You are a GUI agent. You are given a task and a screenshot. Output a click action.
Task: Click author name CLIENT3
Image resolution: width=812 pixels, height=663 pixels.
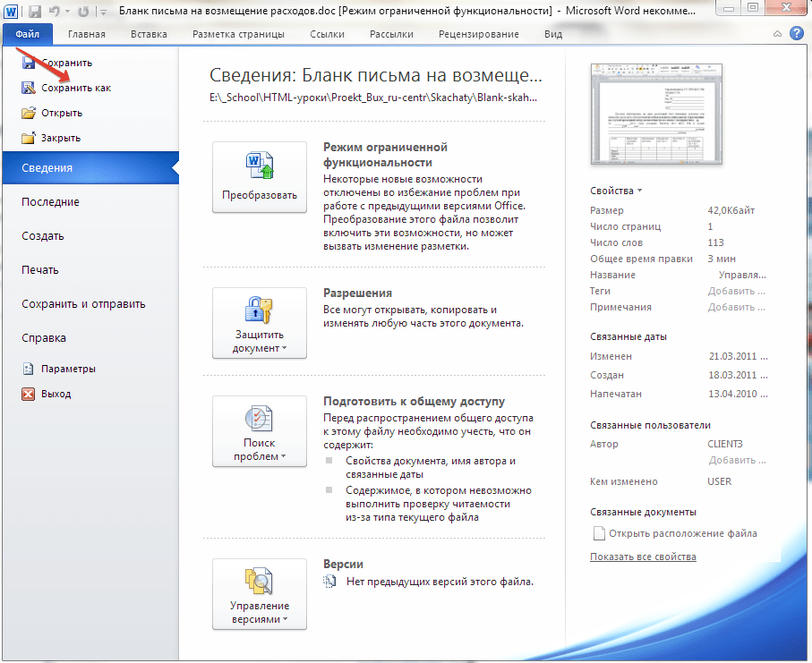pos(725,444)
